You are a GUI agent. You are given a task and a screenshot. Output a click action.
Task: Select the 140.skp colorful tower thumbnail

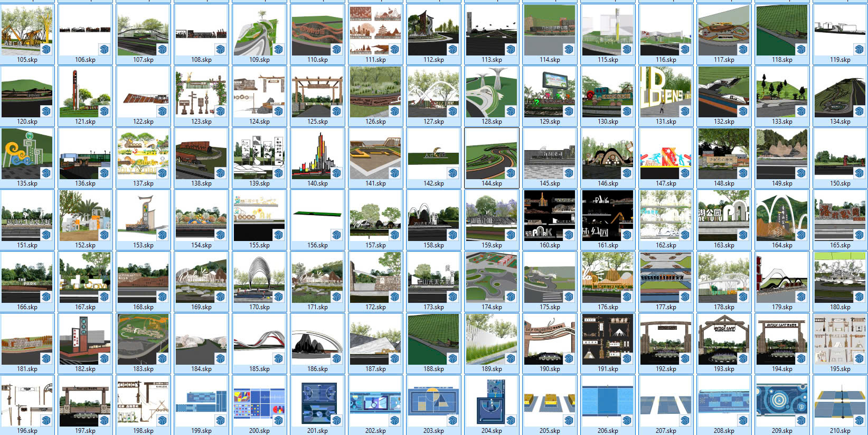point(317,154)
